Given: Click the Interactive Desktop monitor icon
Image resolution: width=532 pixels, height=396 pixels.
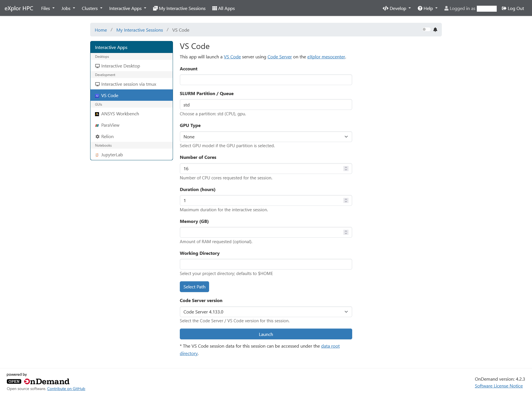Looking at the screenshot, I should 97,66.
